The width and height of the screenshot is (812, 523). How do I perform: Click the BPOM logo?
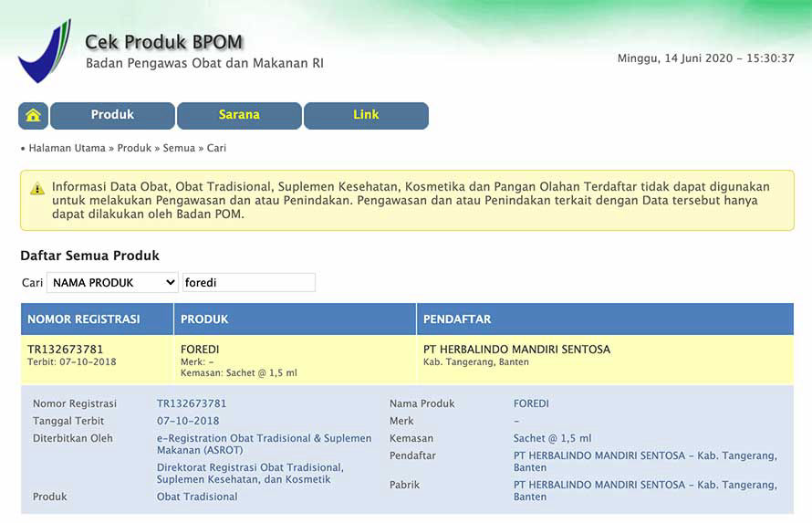click(x=44, y=52)
